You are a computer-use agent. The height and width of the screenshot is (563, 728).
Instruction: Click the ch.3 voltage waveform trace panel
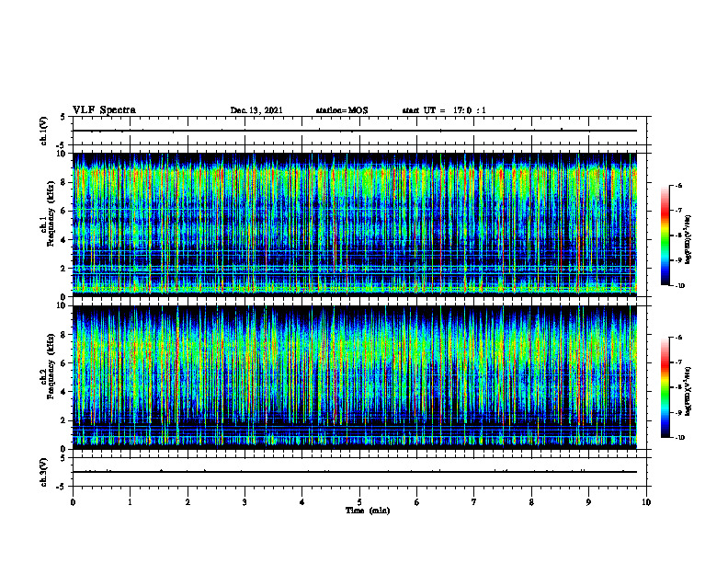[x=361, y=472]
